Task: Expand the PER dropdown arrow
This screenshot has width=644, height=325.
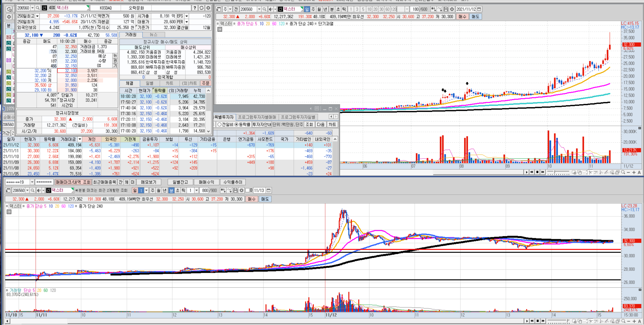Action: [x=187, y=22]
